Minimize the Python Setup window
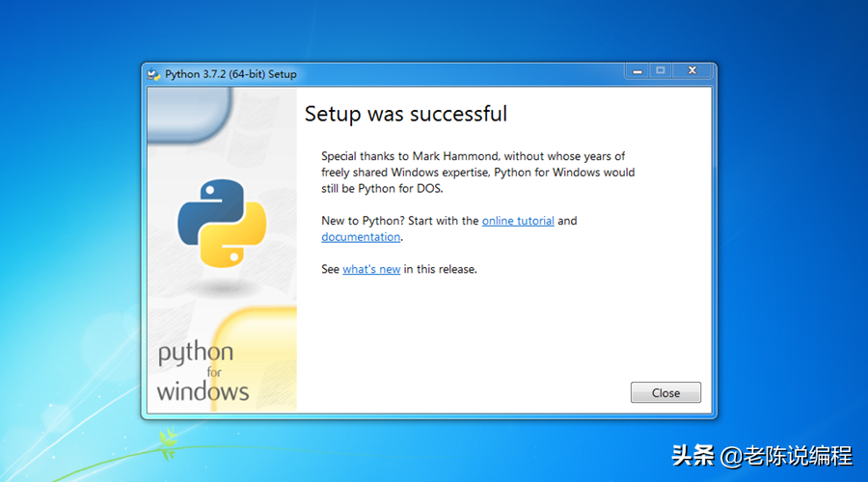The image size is (868, 482). tap(637, 70)
